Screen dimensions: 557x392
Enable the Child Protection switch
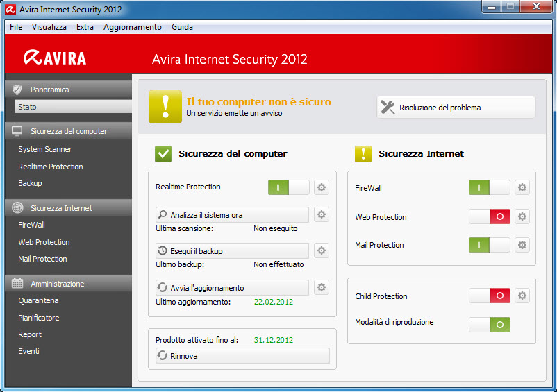click(x=490, y=296)
